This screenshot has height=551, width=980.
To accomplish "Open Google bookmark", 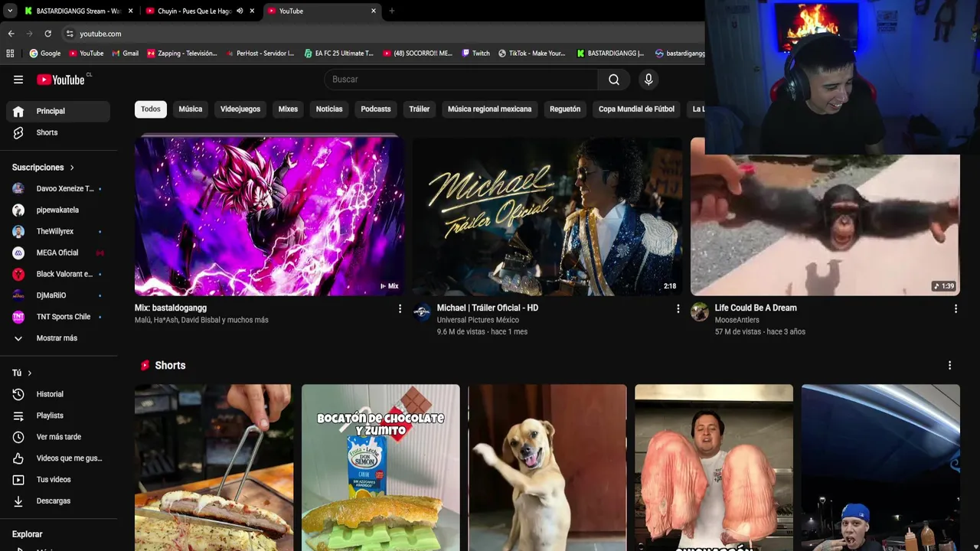I will [x=45, y=54].
